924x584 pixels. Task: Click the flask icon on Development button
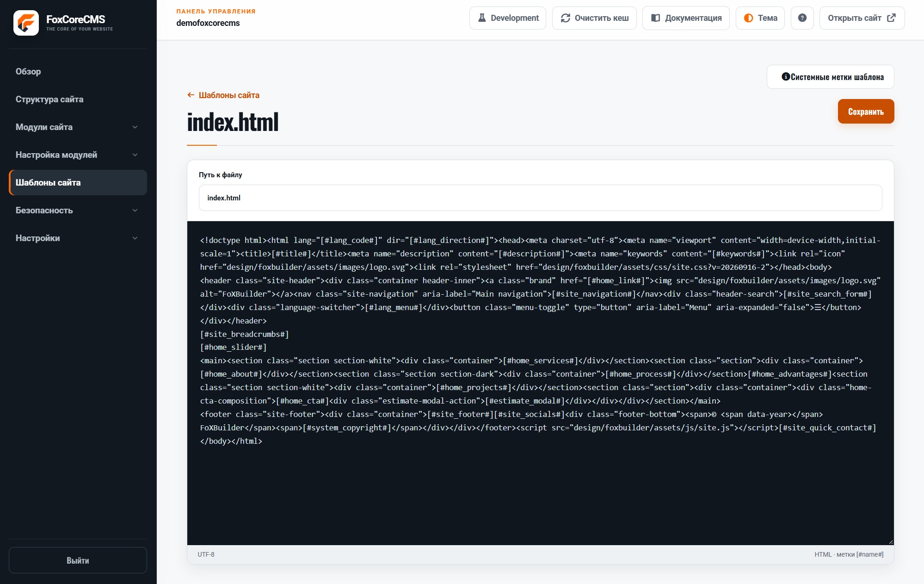coord(482,18)
